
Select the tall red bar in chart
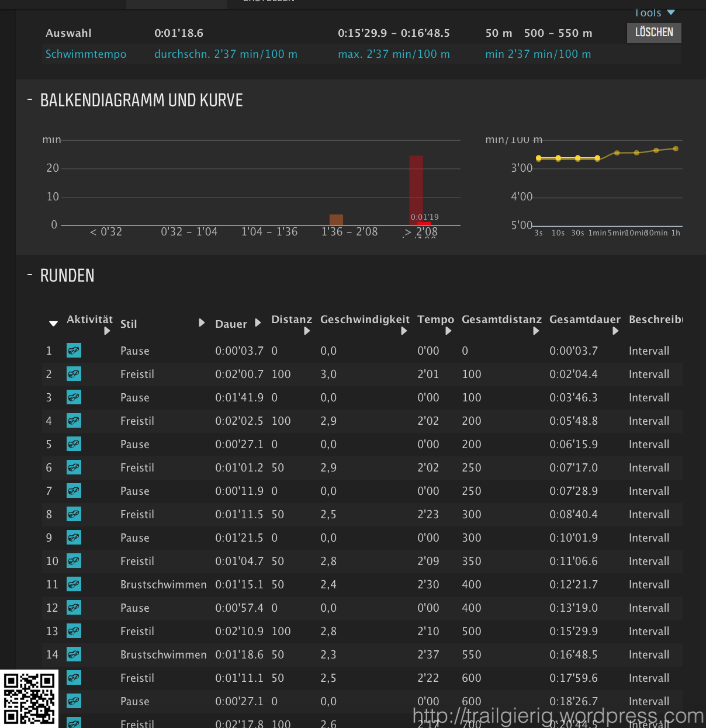tap(416, 187)
